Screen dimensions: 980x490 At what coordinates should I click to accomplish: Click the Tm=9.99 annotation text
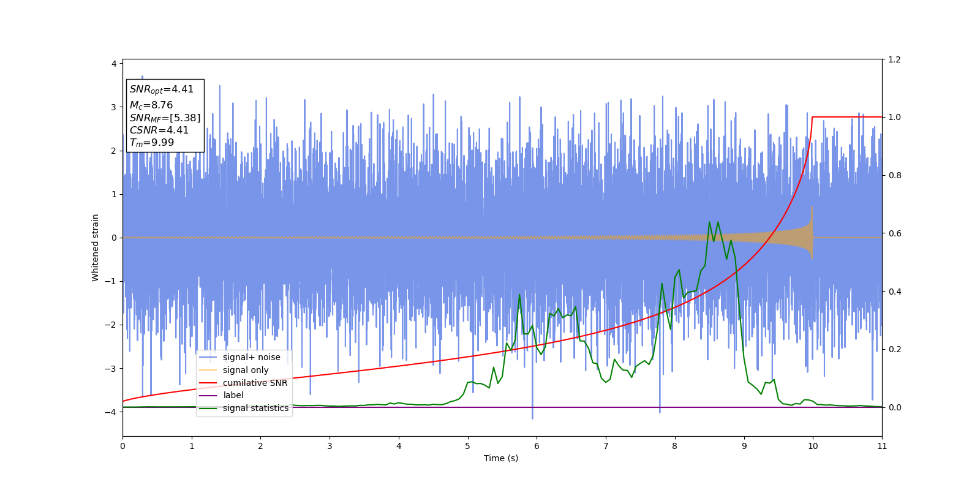[x=152, y=143]
